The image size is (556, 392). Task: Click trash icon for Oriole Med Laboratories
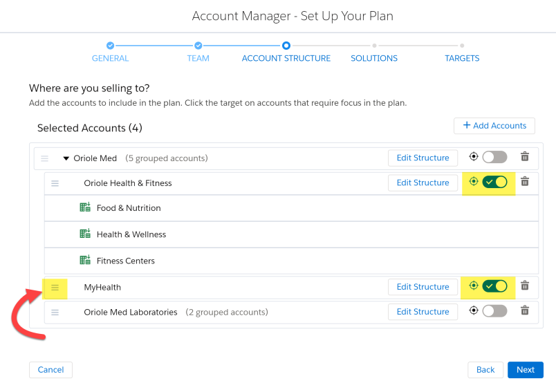coord(525,310)
